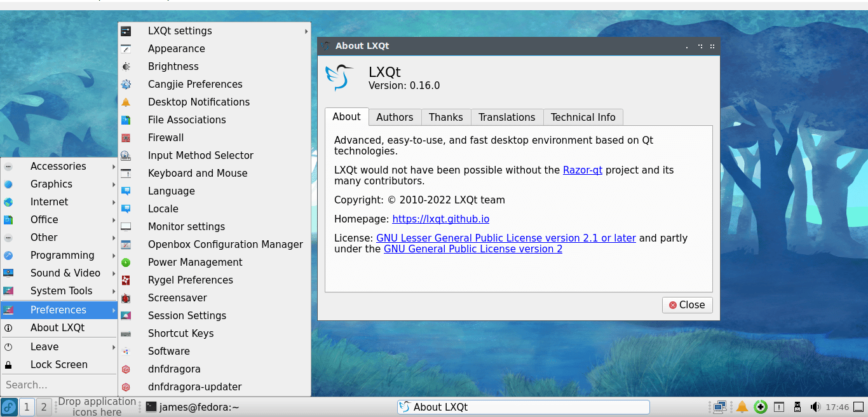Click the Cangjie Preferences gear icon
Viewport: 868px width, 417px height.
126,85
